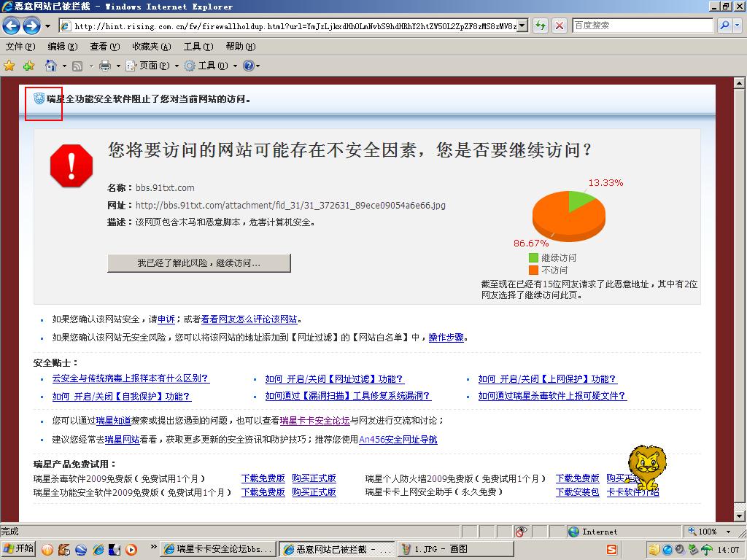Open the 查看(V) menu
This screenshot has width=747, height=560.
[105, 46]
